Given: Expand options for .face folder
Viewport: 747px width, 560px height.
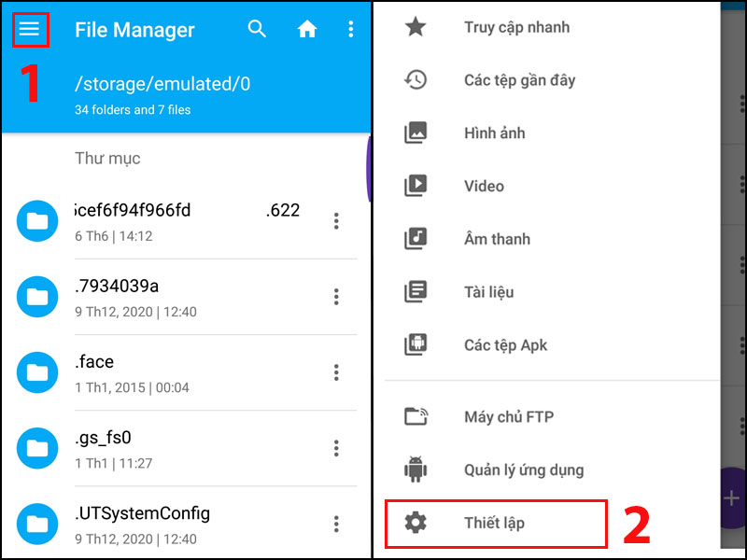Looking at the screenshot, I should 336,372.
